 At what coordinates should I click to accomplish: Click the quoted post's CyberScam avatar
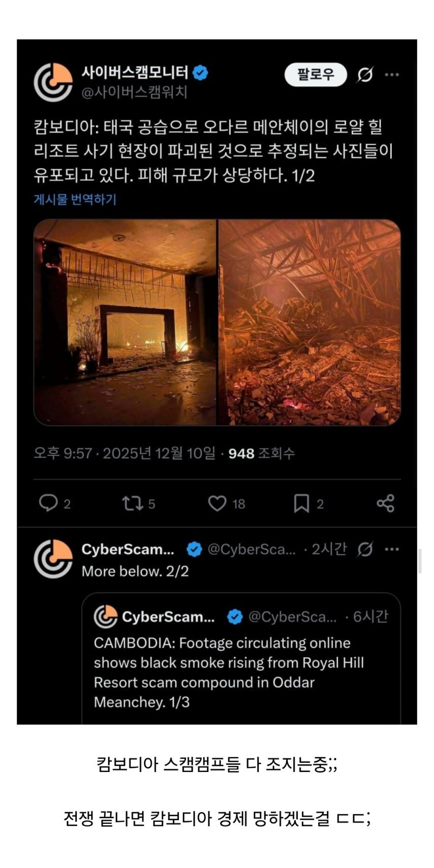coord(105,617)
